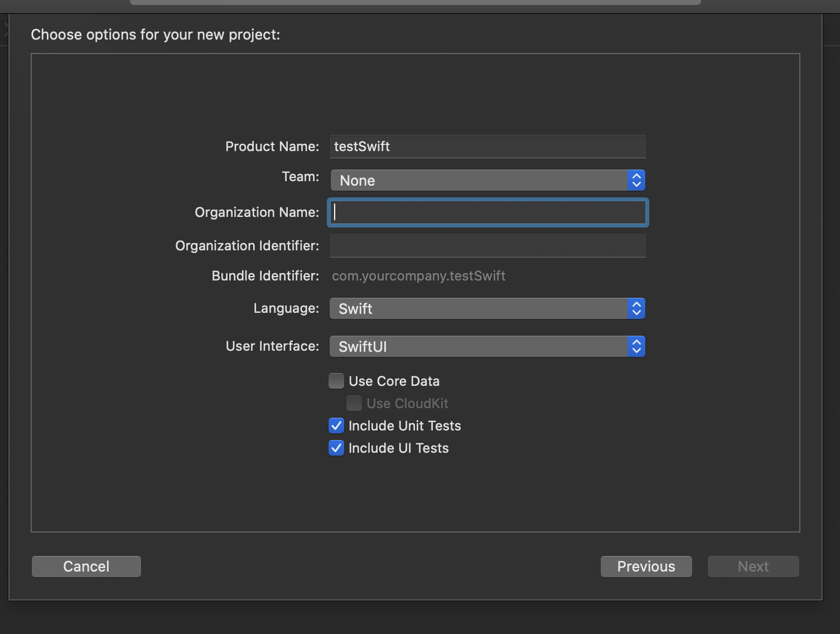The image size is (840, 634).
Task: Click the Next button
Action: pos(753,567)
